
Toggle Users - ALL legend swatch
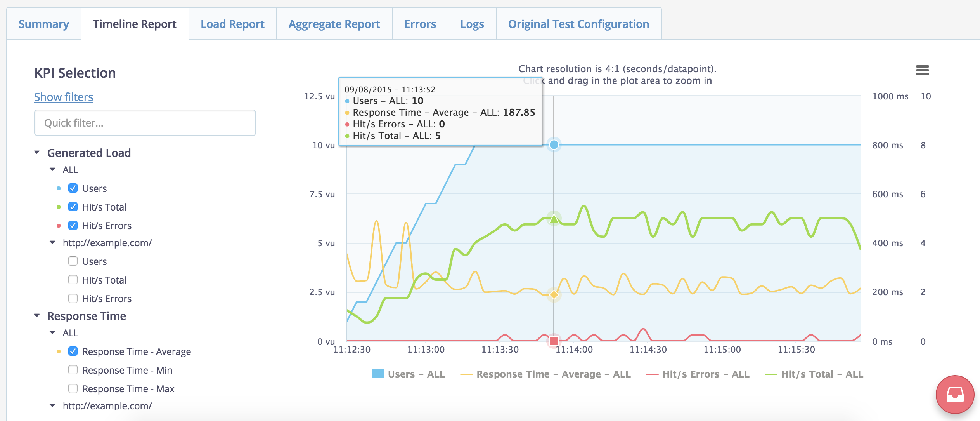pos(377,374)
